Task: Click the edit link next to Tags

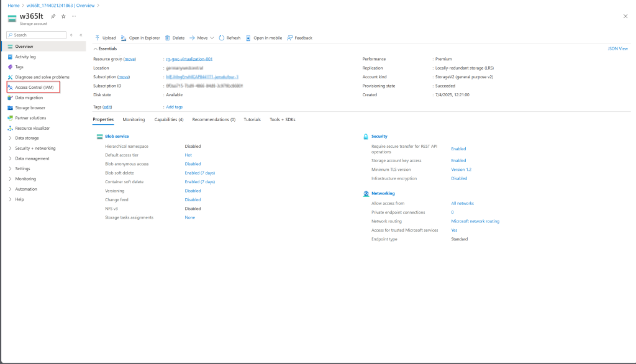Action: coord(107,107)
